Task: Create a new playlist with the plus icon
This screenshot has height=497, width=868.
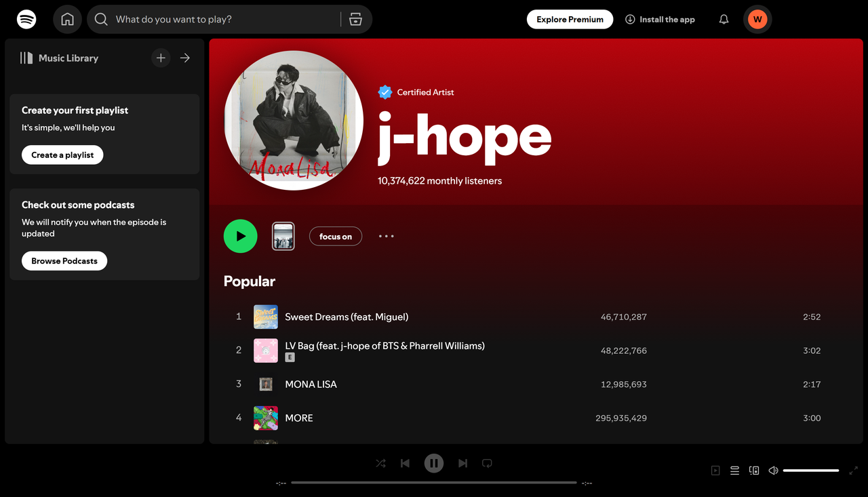Action: 161,58
